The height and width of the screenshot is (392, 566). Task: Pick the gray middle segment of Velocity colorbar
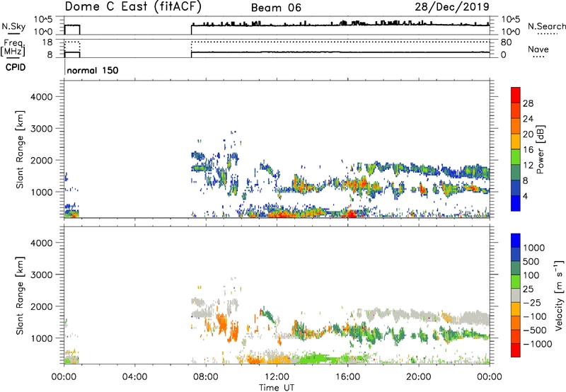click(x=516, y=295)
